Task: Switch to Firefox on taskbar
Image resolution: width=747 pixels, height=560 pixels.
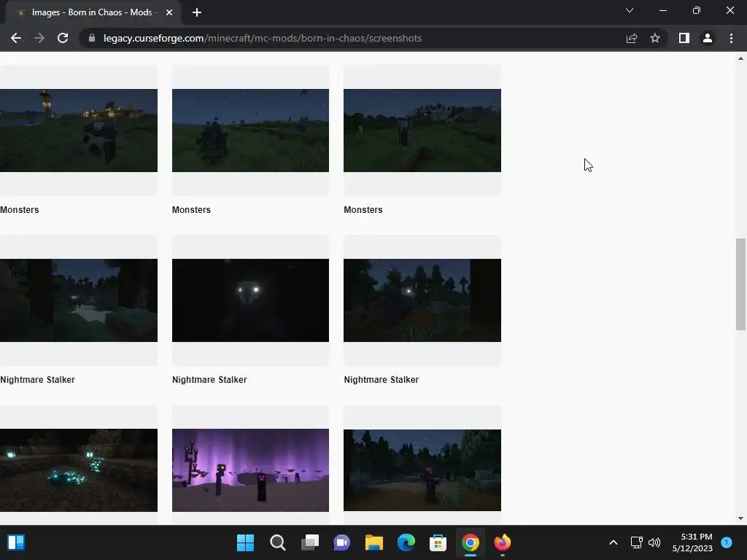Action: (x=502, y=542)
